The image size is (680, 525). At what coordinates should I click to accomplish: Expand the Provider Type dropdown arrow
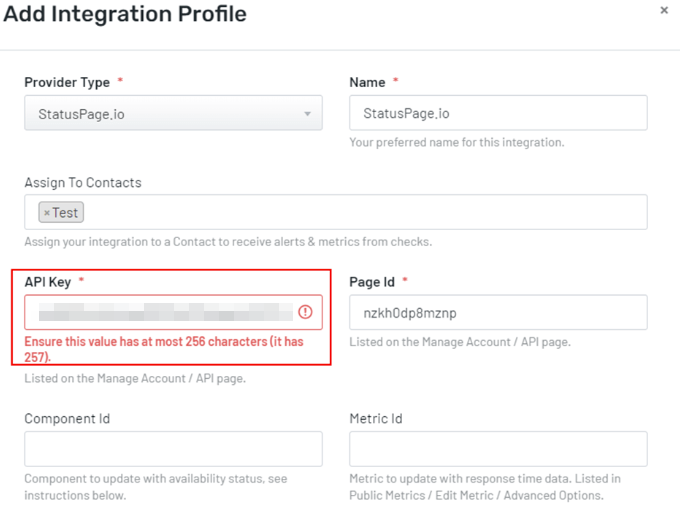pyautogui.click(x=308, y=114)
